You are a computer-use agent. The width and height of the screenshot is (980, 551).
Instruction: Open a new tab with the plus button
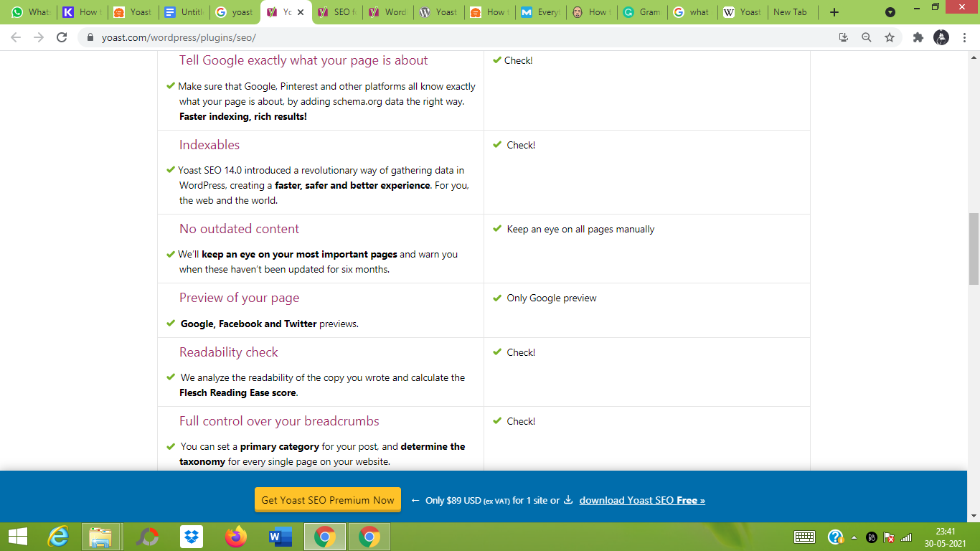pyautogui.click(x=834, y=12)
